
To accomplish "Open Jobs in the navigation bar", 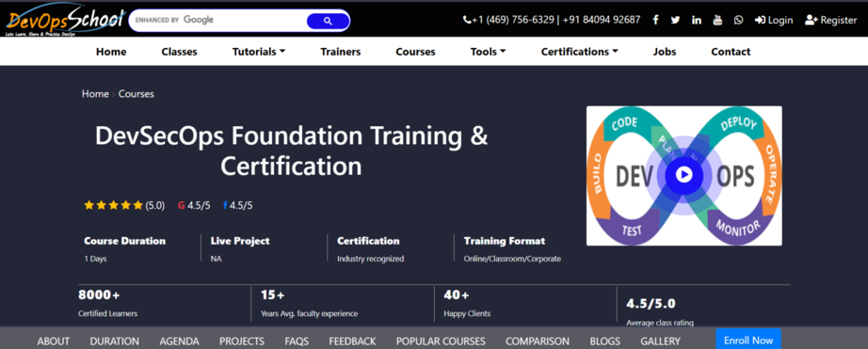I will 665,52.
